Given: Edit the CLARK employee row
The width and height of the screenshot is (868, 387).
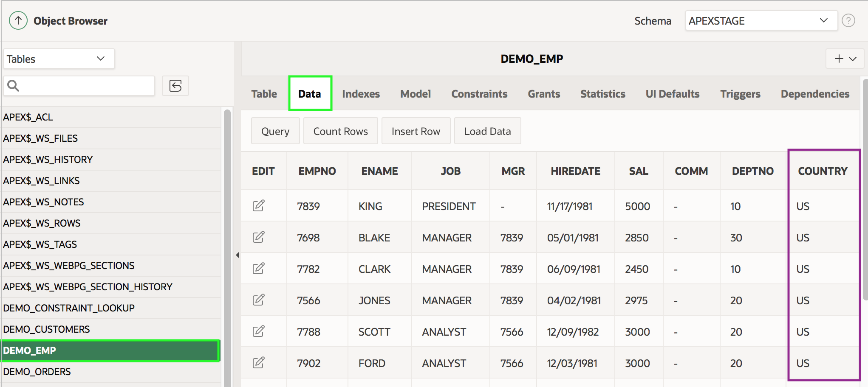Looking at the screenshot, I should coord(258,269).
